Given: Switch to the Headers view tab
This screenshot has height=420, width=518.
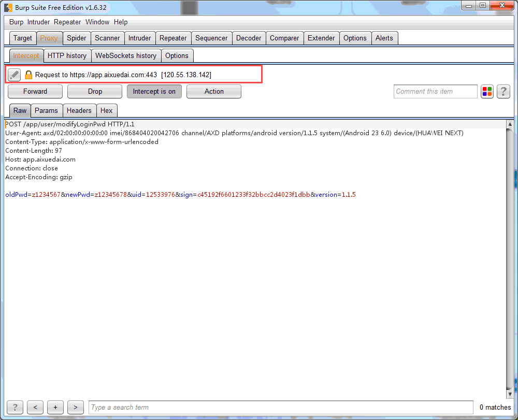Looking at the screenshot, I should 79,111.
